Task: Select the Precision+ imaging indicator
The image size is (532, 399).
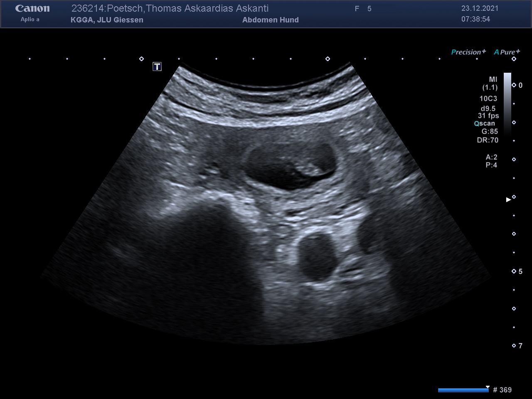Action: pos(468,52)
